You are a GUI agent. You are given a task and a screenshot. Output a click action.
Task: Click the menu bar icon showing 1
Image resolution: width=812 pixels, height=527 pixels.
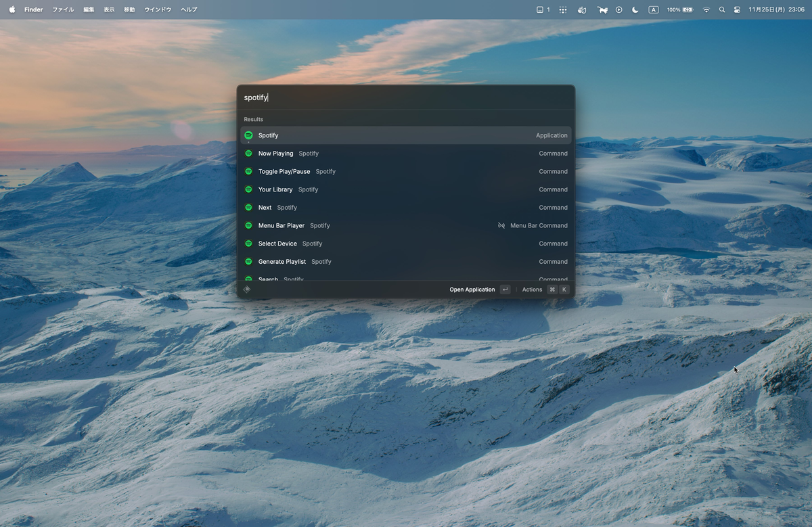[x=543, y=9]
